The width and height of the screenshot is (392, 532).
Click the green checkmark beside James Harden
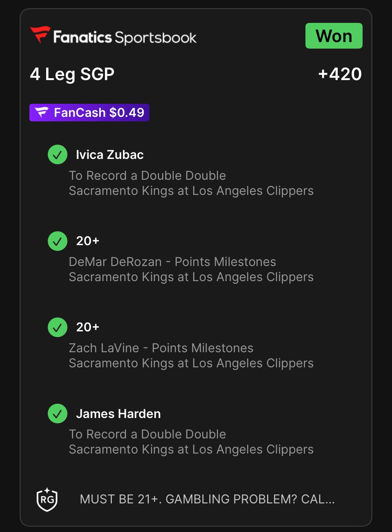[x=58, y=414]
